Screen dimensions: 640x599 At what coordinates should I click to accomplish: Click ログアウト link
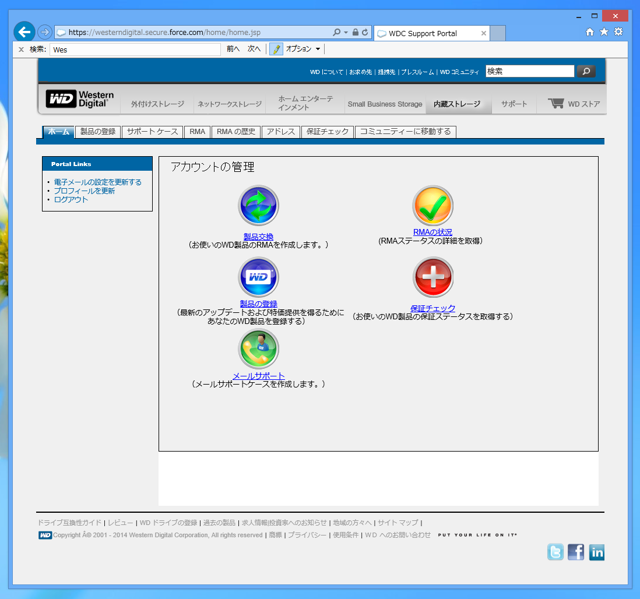pyautogui.click(x=71, y=200)
